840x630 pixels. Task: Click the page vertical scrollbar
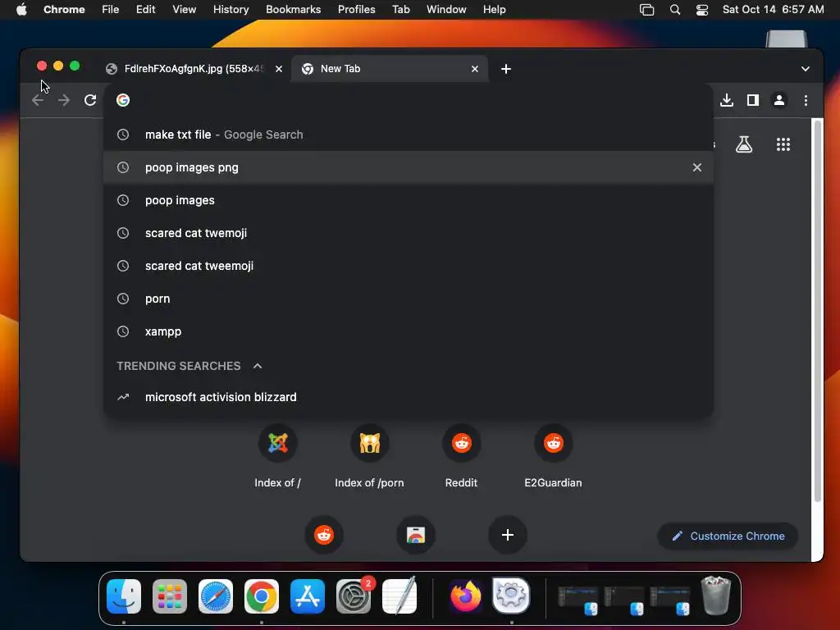(x=818, y=311)
